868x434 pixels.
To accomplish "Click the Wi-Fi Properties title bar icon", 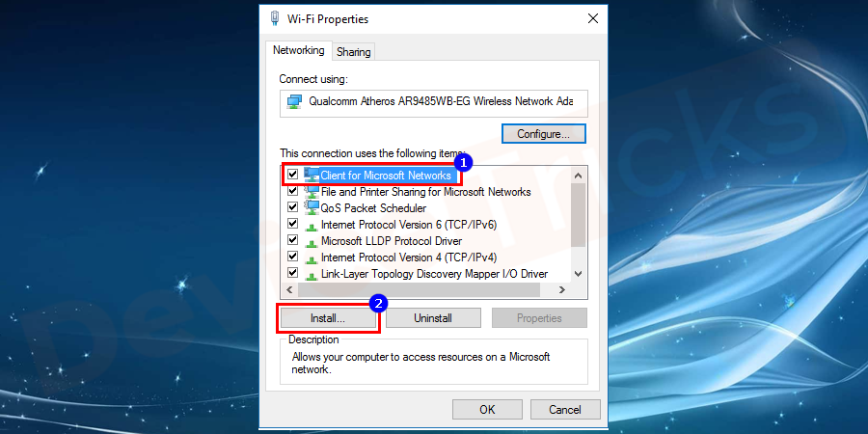I will 275,19.
